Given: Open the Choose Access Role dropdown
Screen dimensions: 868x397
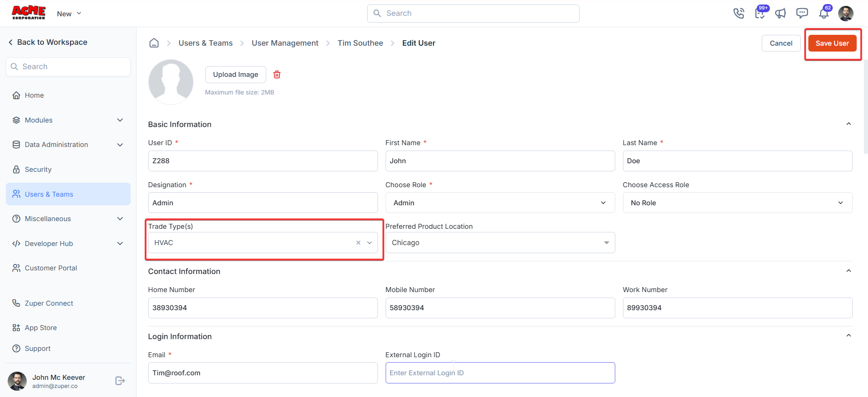Looking at the screenshot, I should 737,203.
